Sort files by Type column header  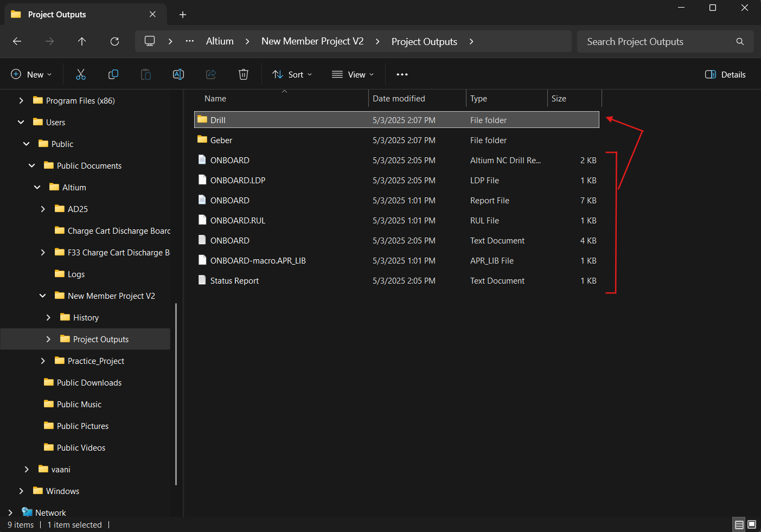(507, 99)
